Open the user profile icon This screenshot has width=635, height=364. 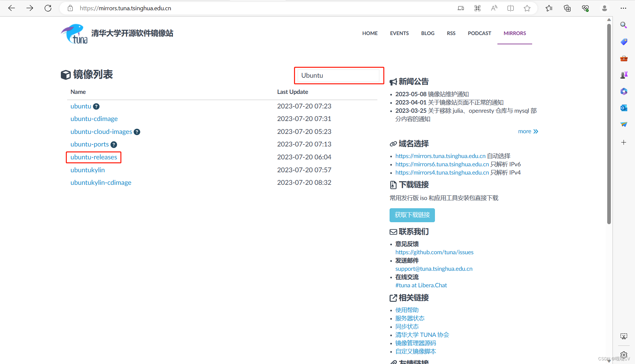(x=604, y=8)
